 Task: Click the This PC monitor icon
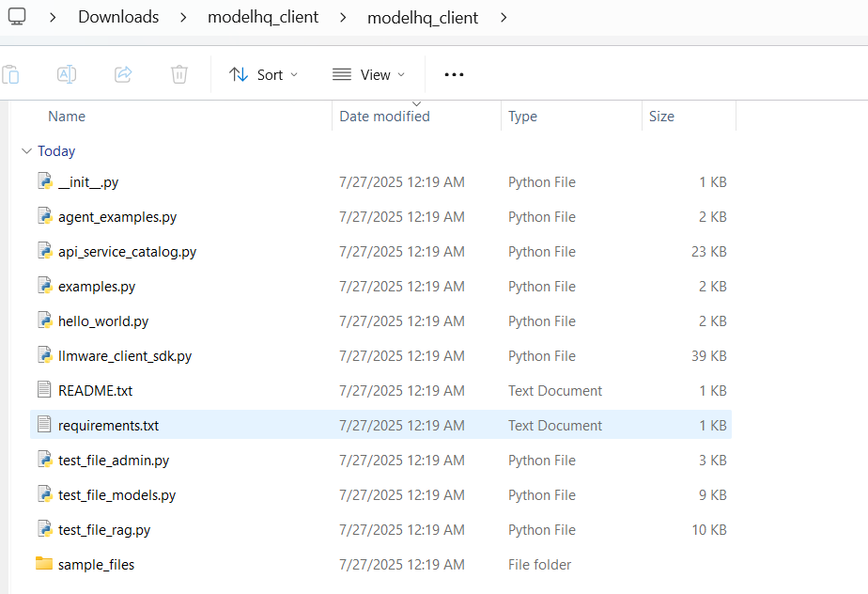point(17,17)
